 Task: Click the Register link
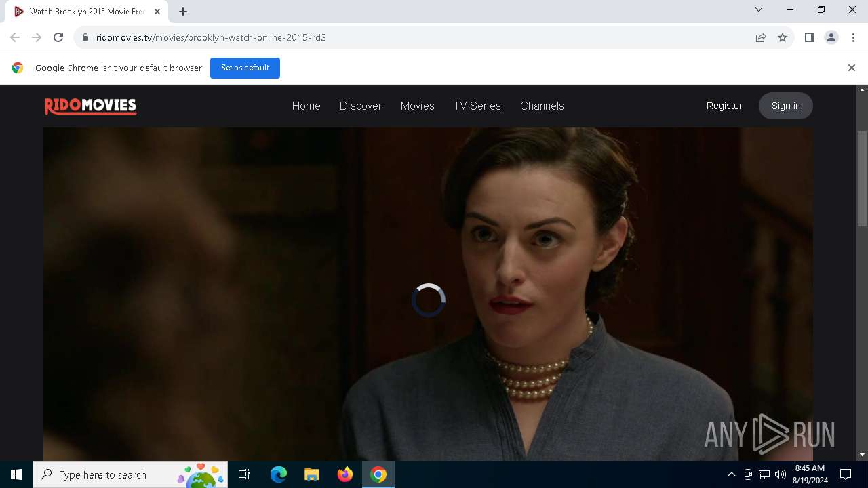click(x=724, y=106)
